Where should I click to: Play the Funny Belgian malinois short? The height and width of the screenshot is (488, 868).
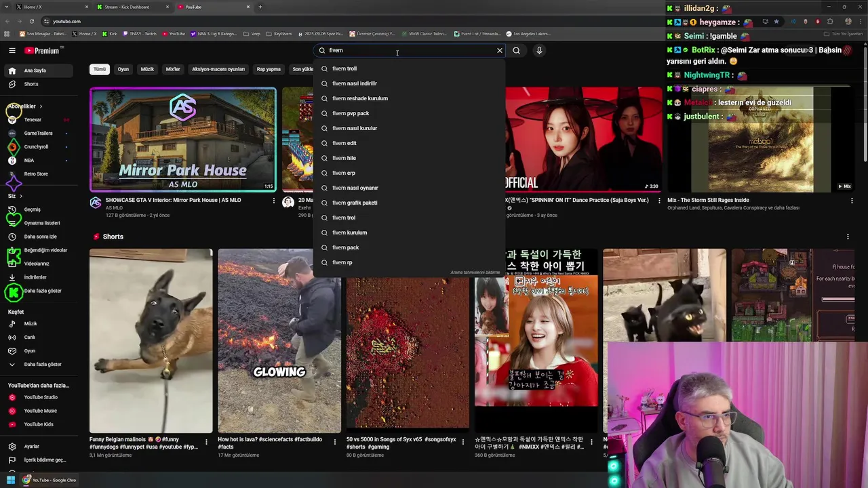pos(151,340)
